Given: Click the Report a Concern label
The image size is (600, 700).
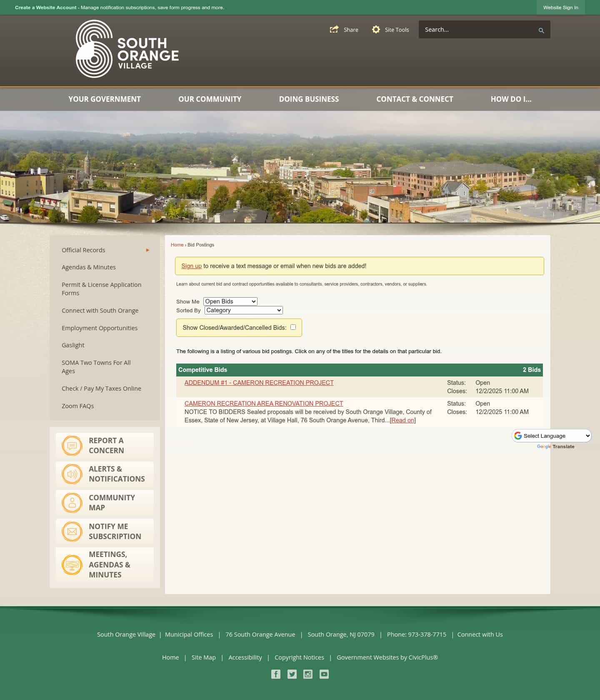Looking at the screenshot, I should coord(106,446).
